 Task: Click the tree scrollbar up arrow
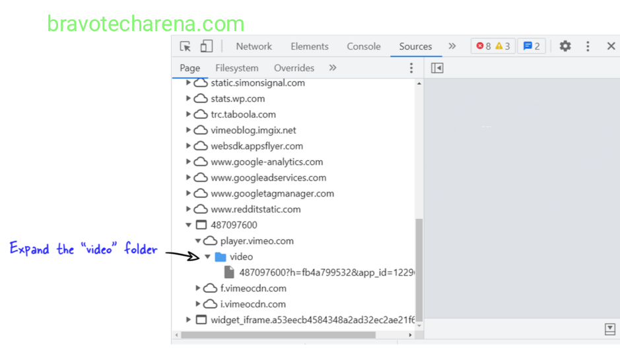click(419, 83)
